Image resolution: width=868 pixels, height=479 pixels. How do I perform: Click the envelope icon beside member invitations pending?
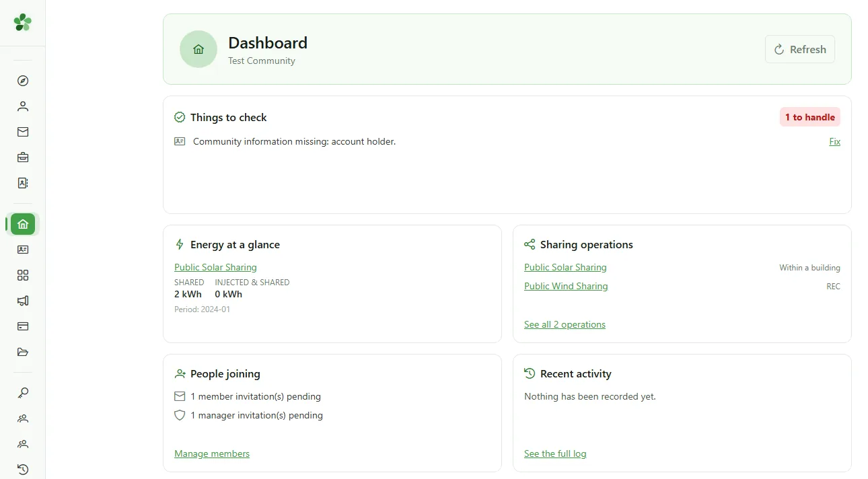pos(180,396)
